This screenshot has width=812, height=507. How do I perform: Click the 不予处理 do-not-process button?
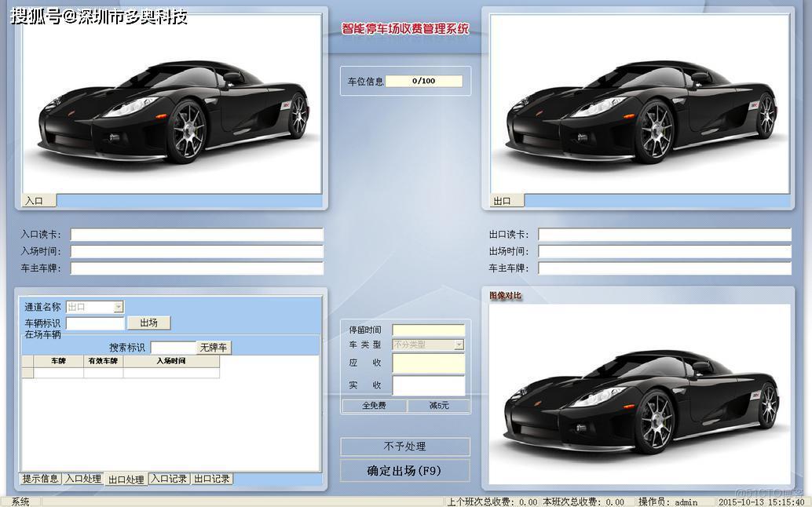point(404,447)
